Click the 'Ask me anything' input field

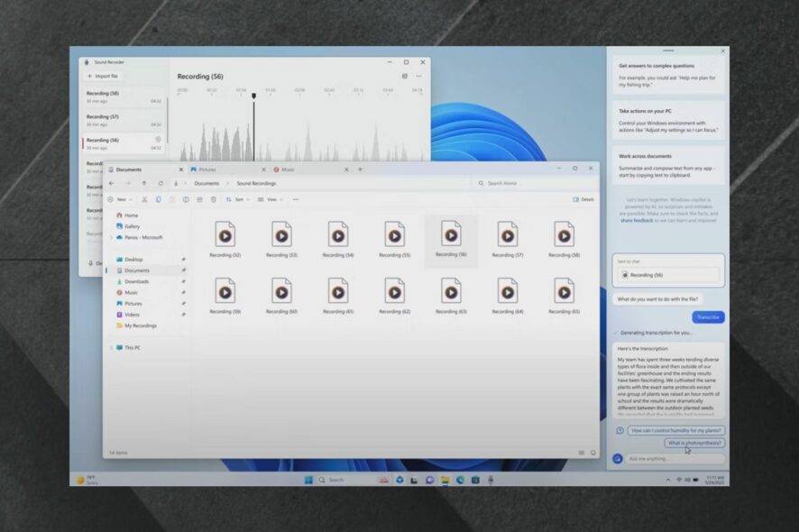[675, 458]
